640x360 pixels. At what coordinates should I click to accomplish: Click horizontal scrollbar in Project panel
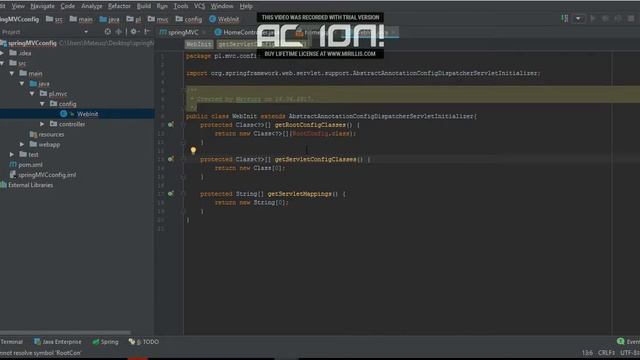click(x=65, y=333)
